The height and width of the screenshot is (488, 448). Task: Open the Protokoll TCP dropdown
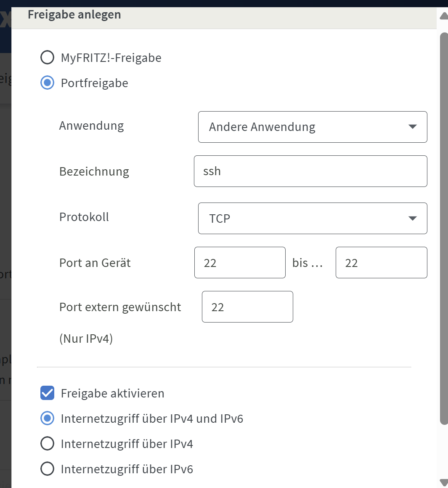pyautogui.click(x=312, y=219)
